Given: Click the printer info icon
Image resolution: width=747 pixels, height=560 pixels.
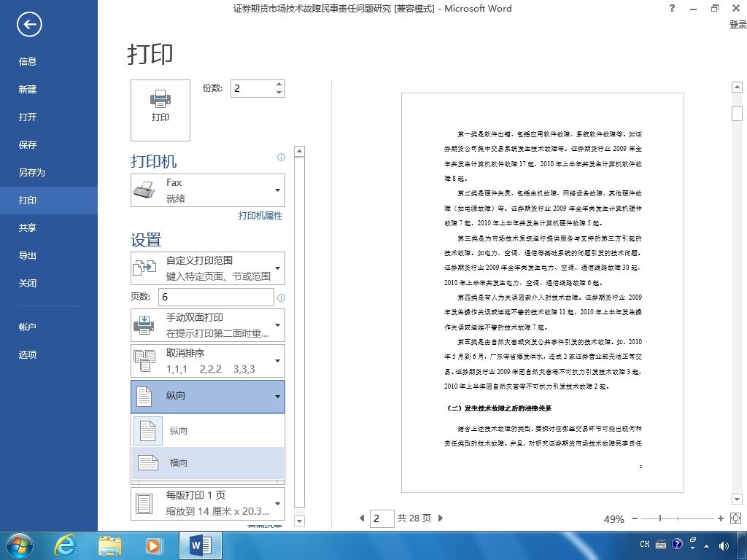Looking at the screenshot, I should tap(281, 157).
